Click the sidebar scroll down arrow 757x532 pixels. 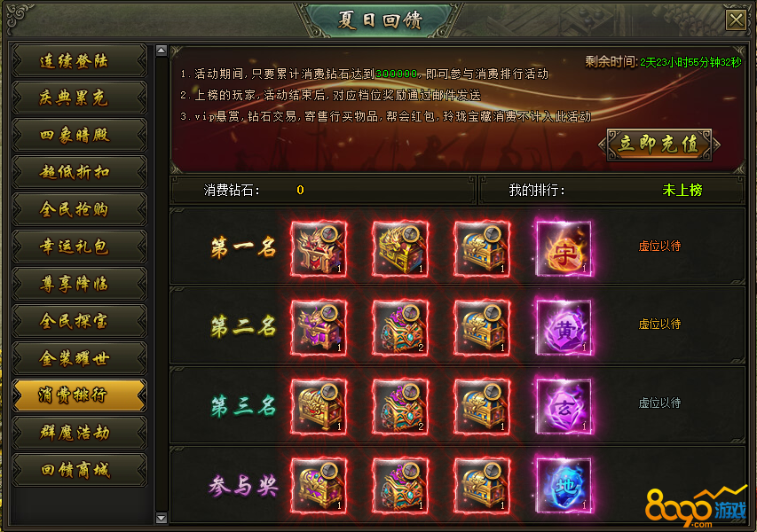162,519
